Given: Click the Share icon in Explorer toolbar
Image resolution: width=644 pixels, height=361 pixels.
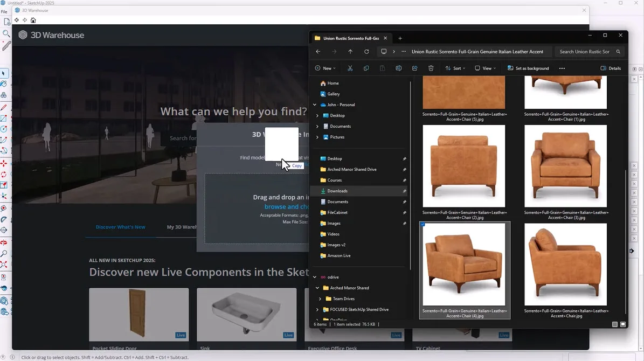Looking at the screenshot, I should (x=414, y=68).
